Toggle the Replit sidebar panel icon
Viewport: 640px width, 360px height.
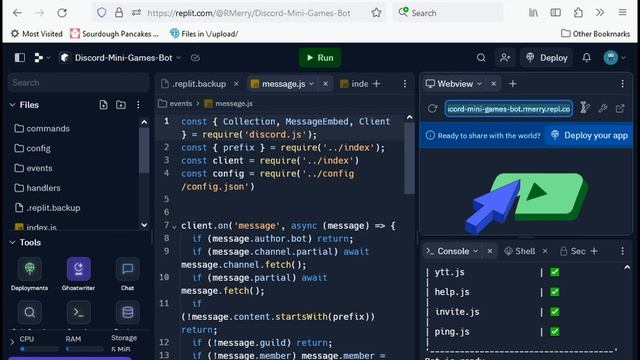20,58
